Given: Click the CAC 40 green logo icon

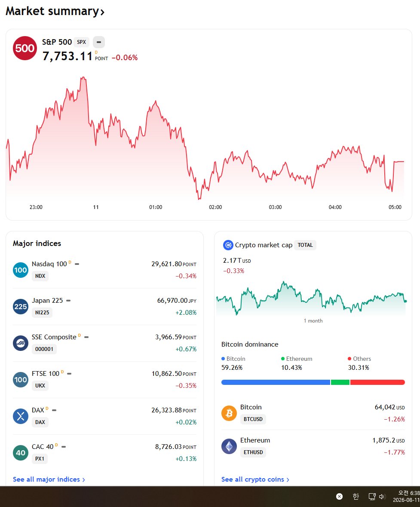Looking at the screenshot, I should [21, 453].
